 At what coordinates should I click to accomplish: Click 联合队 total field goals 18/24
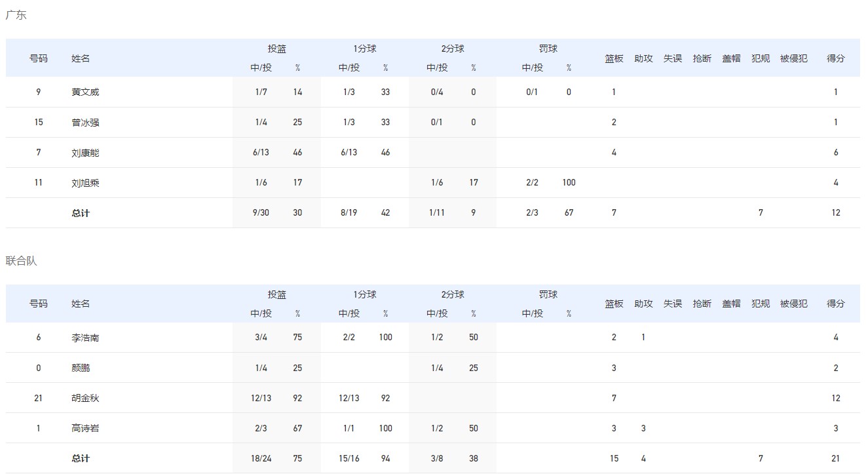(x=261, y=458)
